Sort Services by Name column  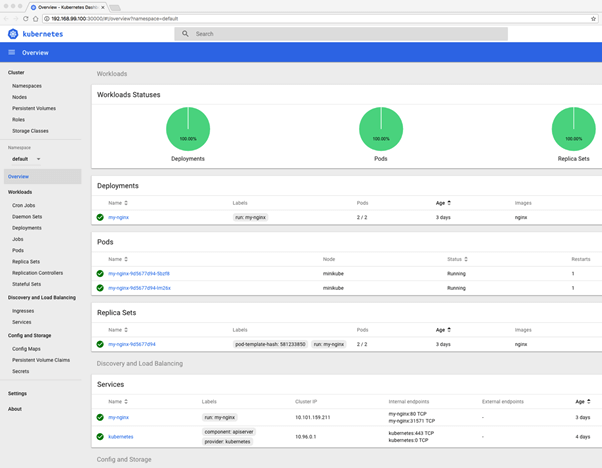118,402
